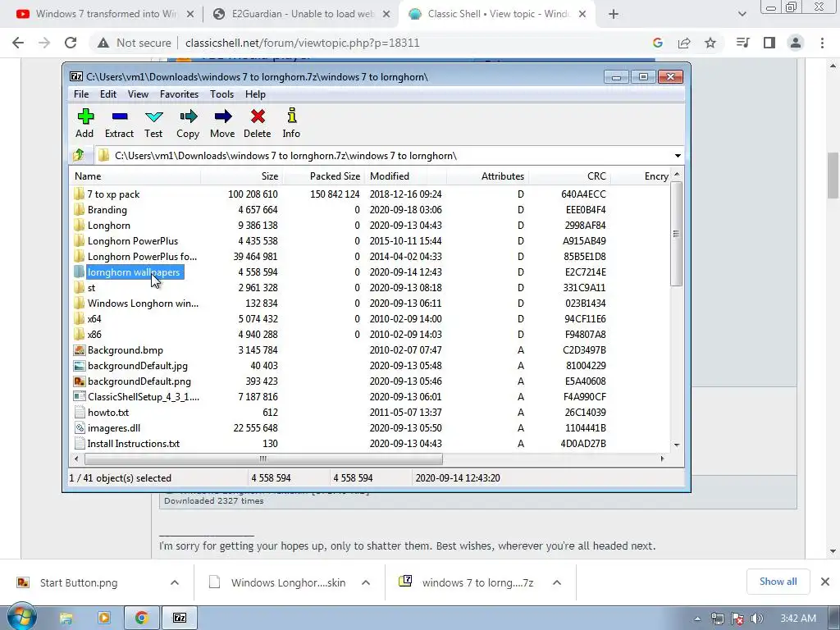Open the Chrome profile avatar
The image size is (840, 630).
coord(796,43)
